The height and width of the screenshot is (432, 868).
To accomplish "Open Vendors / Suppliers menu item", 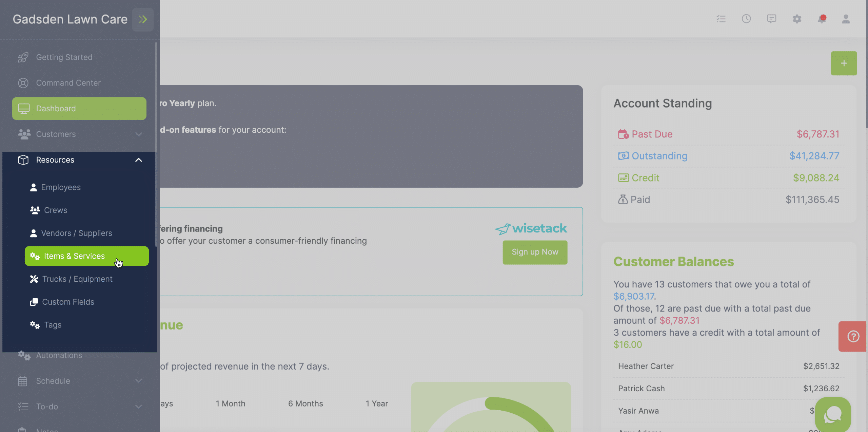I will (86, 233).
